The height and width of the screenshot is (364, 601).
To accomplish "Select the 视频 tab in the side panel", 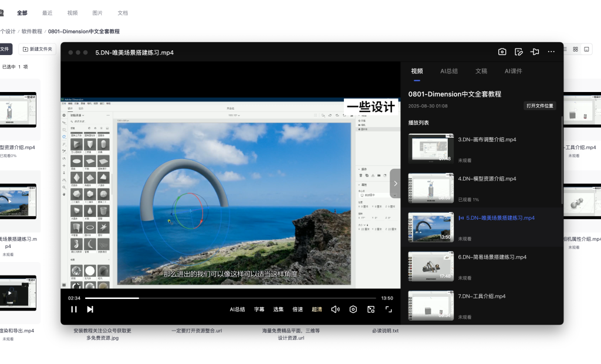I will pyautogui.click(x=417, y=71).
